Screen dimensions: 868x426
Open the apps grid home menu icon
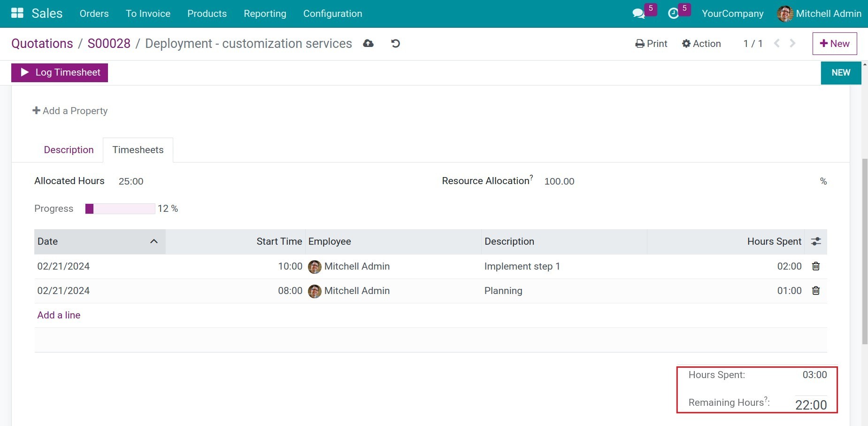pyautogui.click(x=17, y=13)
